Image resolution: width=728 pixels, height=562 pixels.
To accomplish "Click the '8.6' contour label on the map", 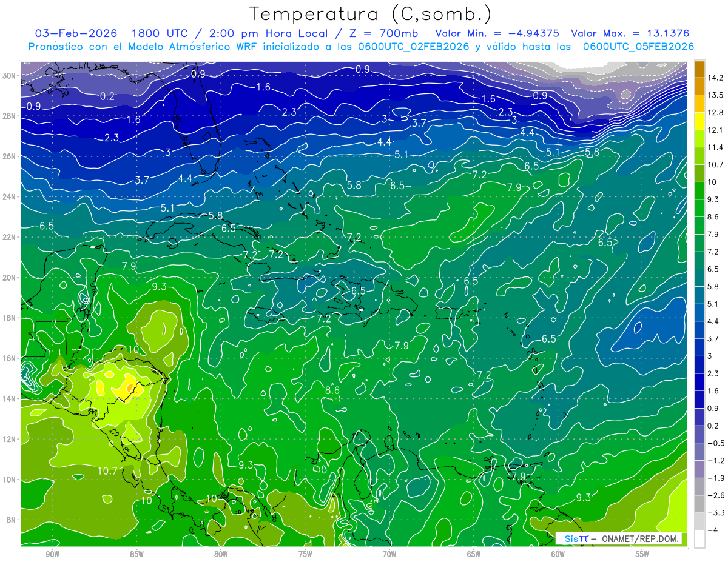I will [x=332, y=390].
